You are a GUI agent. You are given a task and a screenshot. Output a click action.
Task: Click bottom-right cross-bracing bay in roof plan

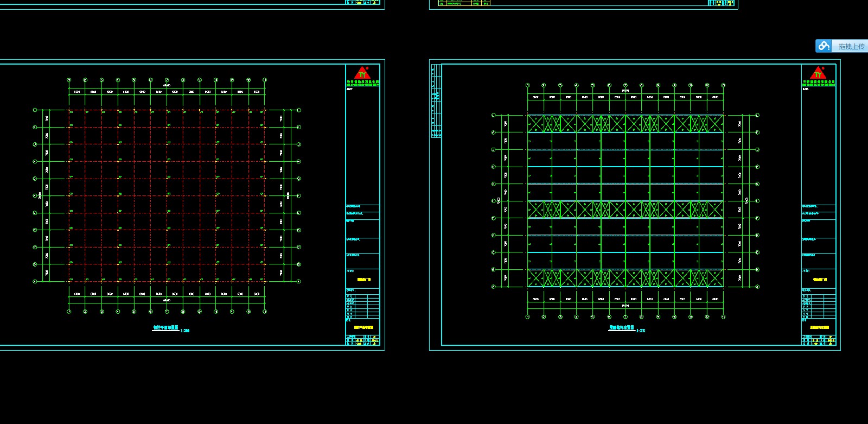point(715,278)
